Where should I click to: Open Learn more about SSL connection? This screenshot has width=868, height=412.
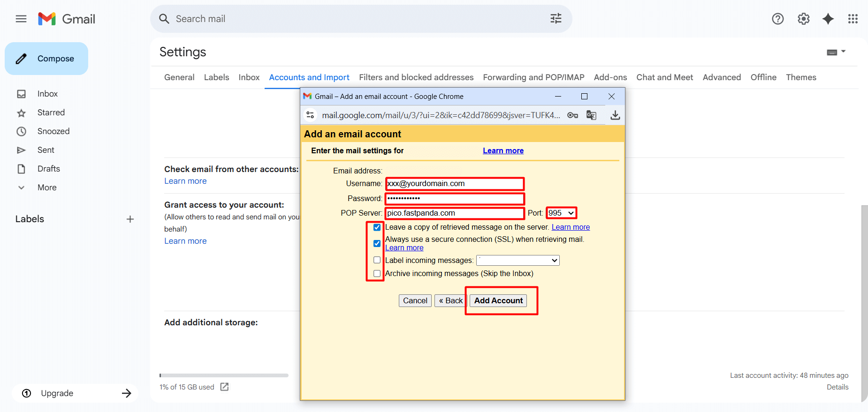pos(404,247)
